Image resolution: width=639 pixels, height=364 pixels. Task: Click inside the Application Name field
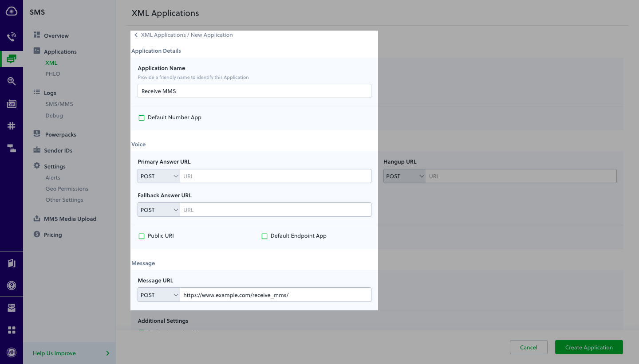click(x=254, y=91)
